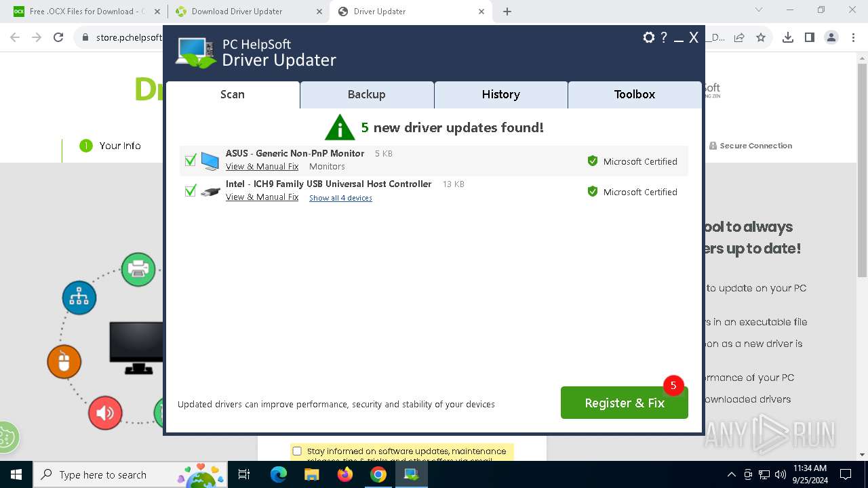Click the red badge showing 5
Image resolution: width=868 pixels, height=488 pixels.
(x=673, y=386)
